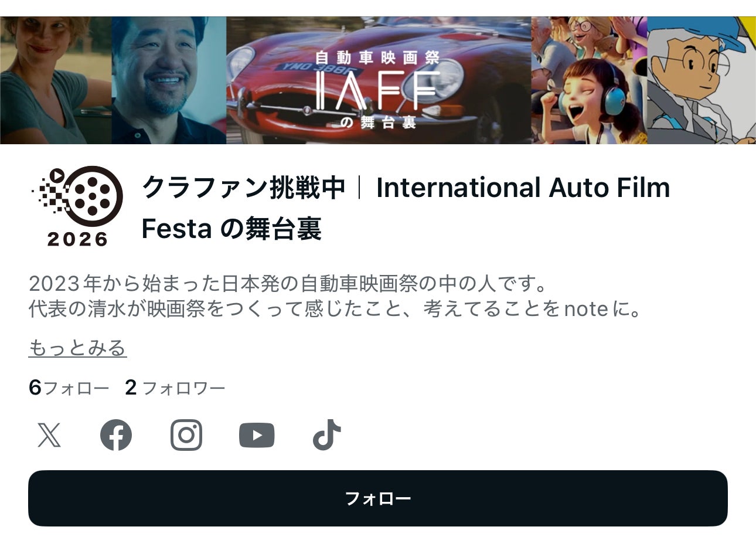This screenshot has height=547, width=756.
Task: Open the YouTube channel icon
Action: 257,435
